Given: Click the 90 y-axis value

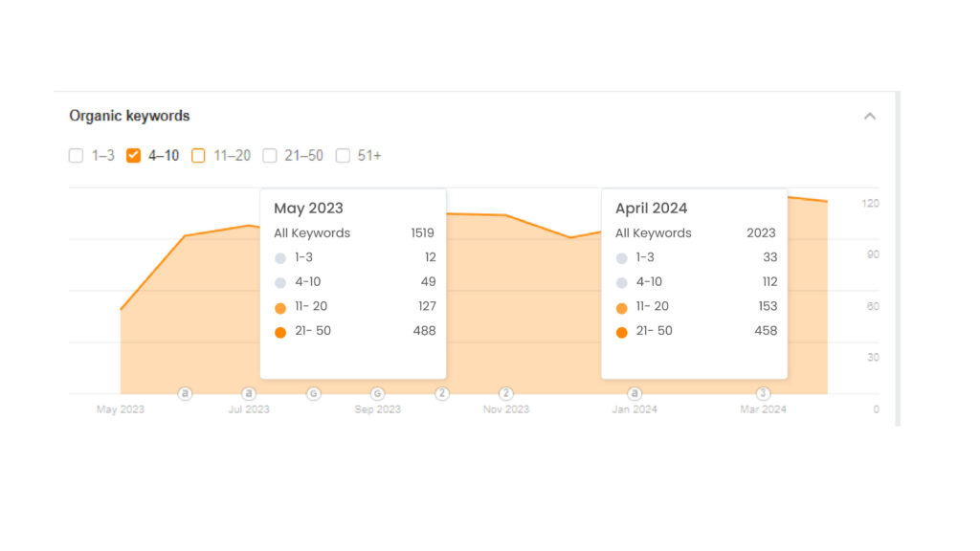Looking at the screenshot, I should tap(873, 254).
